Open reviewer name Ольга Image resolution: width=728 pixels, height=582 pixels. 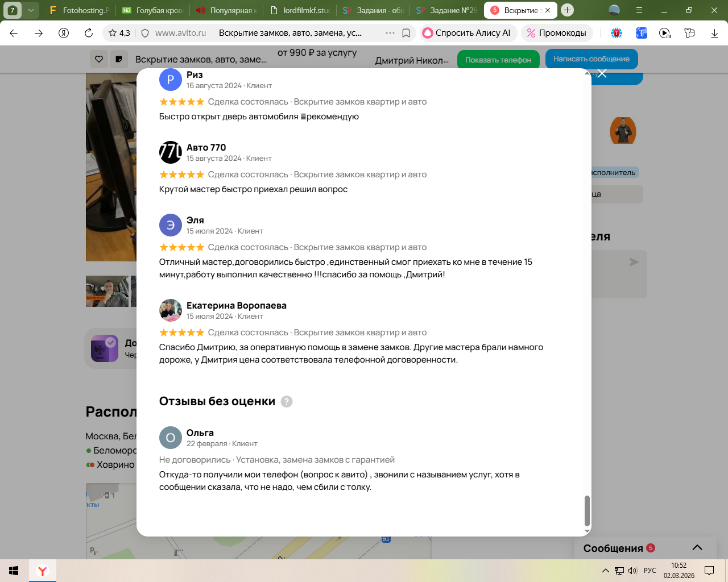click(x=200, y=433)
